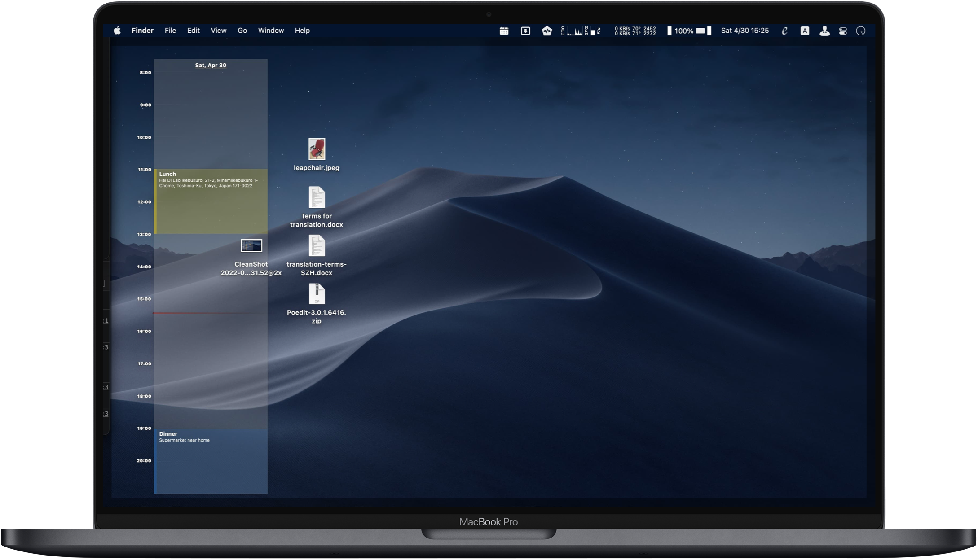Viewport: 978px width, 560px height.
Task: Select the Poedit-3.0.1.6416.zip file icon
Action: click(317, 294)
